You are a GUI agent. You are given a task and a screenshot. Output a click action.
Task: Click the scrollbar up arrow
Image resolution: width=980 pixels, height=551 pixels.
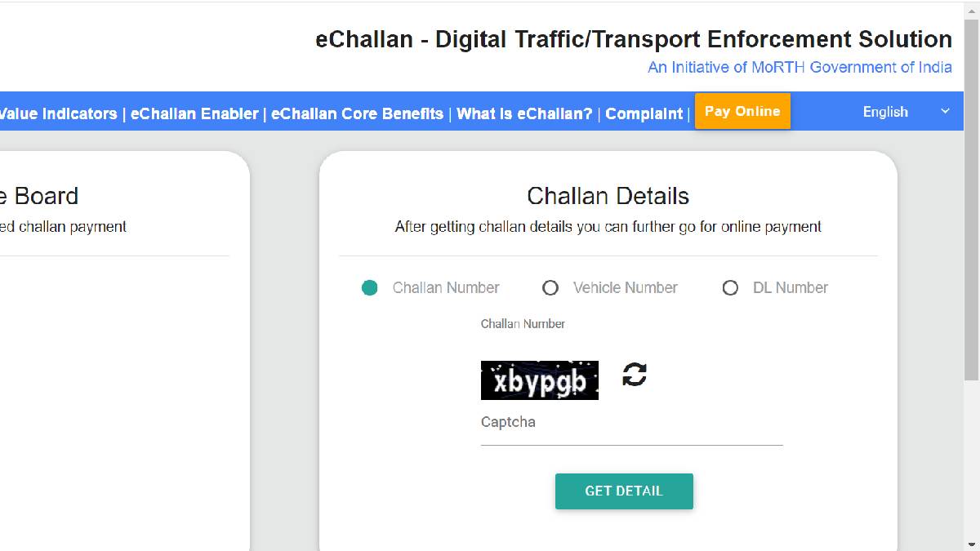tap(971, 7)
